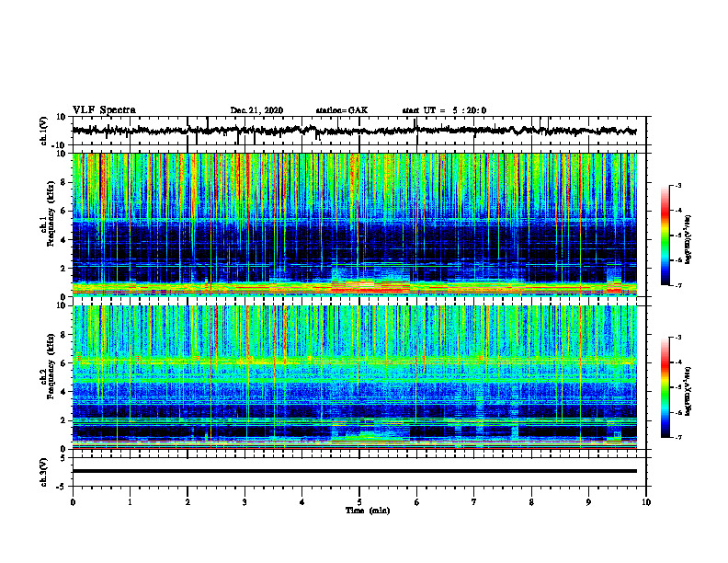
Task: Click the "Time (min)" axis title
Action: 368,511
